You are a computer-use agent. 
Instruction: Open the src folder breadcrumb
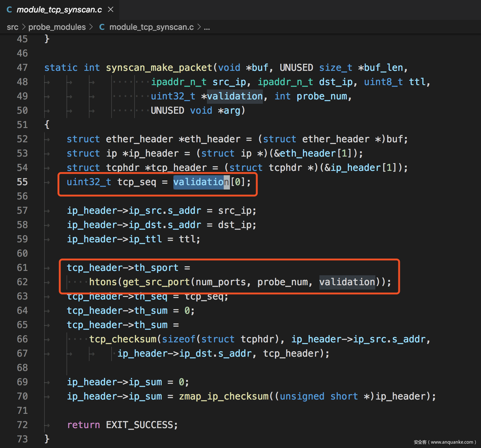[12, 27]
